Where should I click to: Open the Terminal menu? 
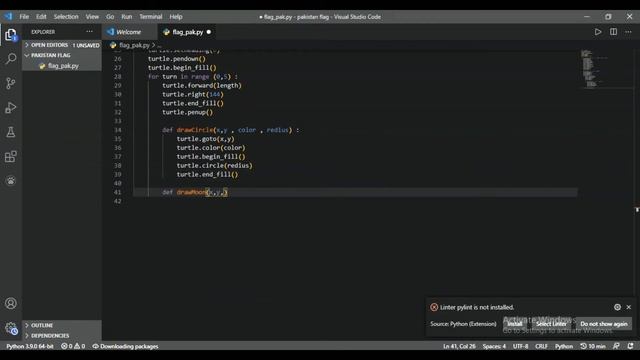[x=151, y=17]
